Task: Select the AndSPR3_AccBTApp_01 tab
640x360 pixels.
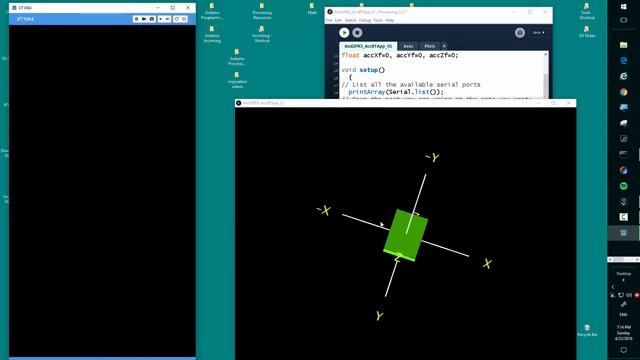Action: click(368, 46)
